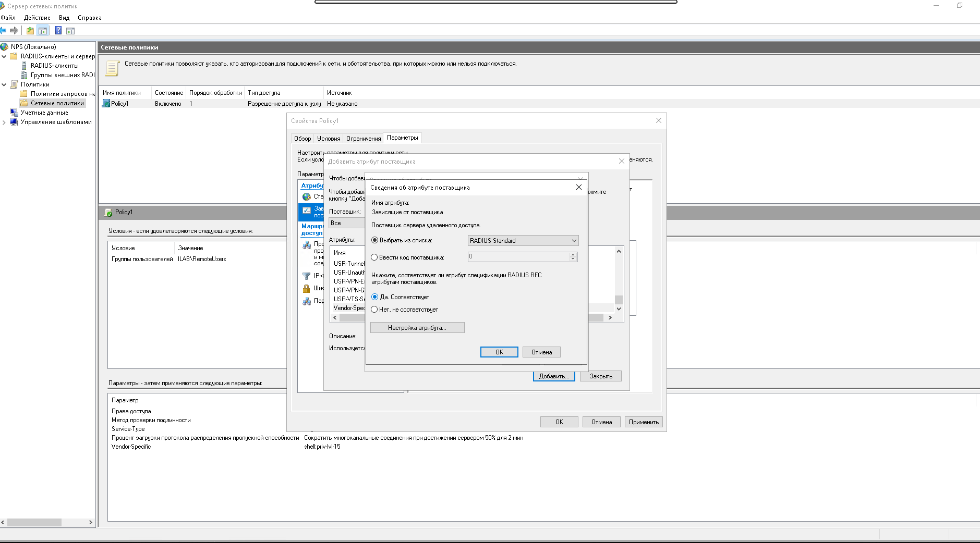This screenshot has height=543, width=980.
Task: Select the Service-Type parameter row
Action: tap(128, 429)
